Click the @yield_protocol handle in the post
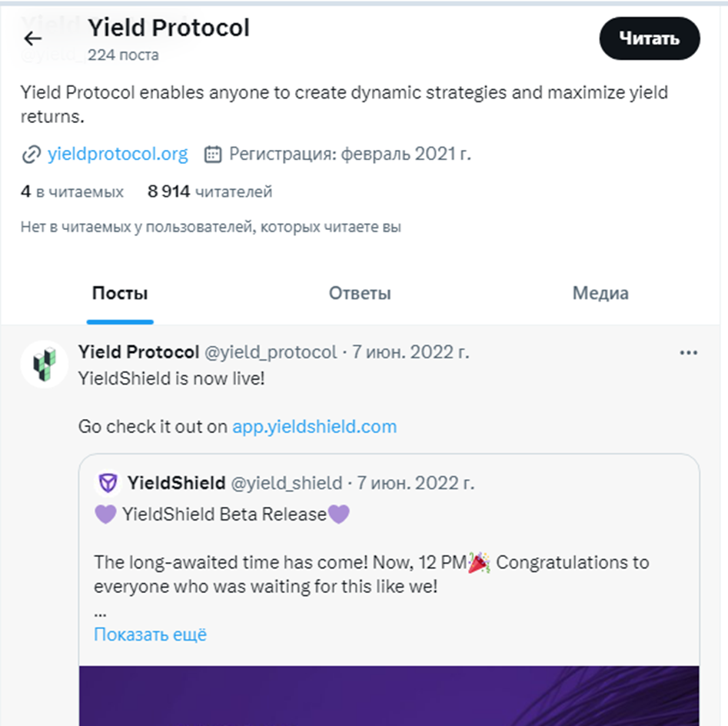Screen dimensions: 728x726 tap(270, 352)
